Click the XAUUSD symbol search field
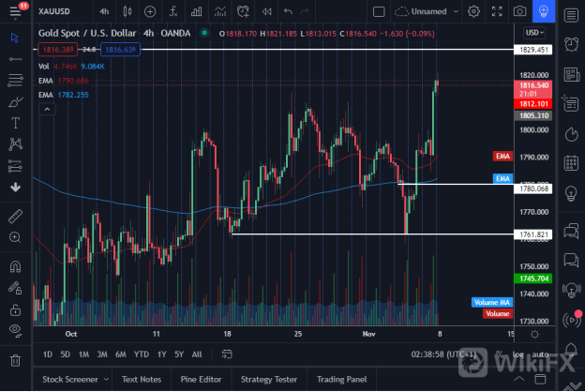The image size is (585, 392). (x=58, y=11)
